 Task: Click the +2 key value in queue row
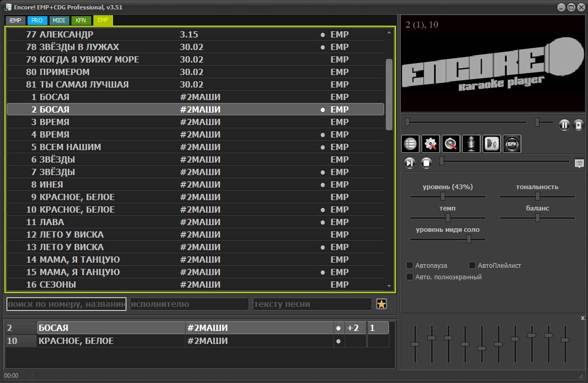(x=353, y=328)
